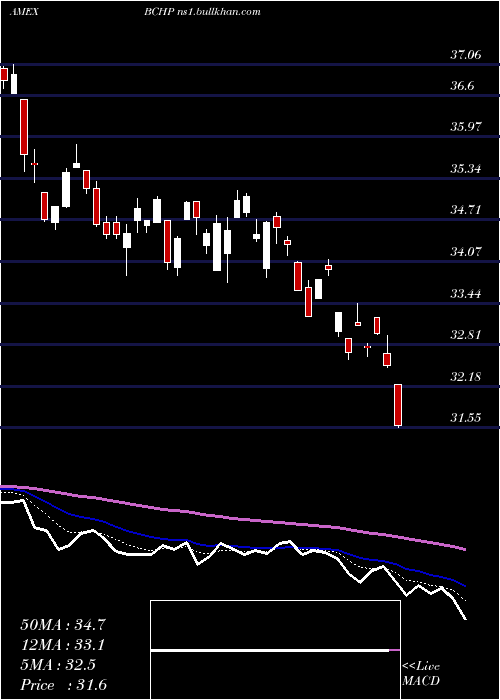Viewport: 500px width, 700px height.
Task: Click the 32.18 price level label
Action: tap(466, 377)
